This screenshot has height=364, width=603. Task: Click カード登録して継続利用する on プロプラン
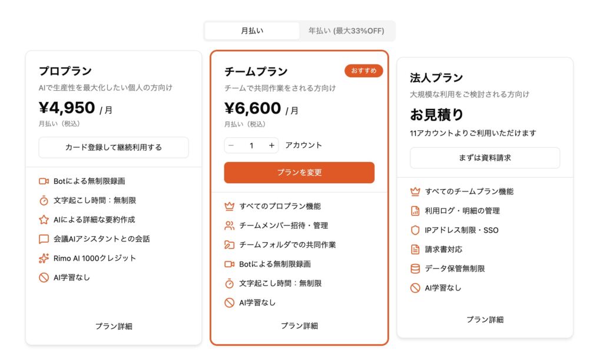[113, 147]
